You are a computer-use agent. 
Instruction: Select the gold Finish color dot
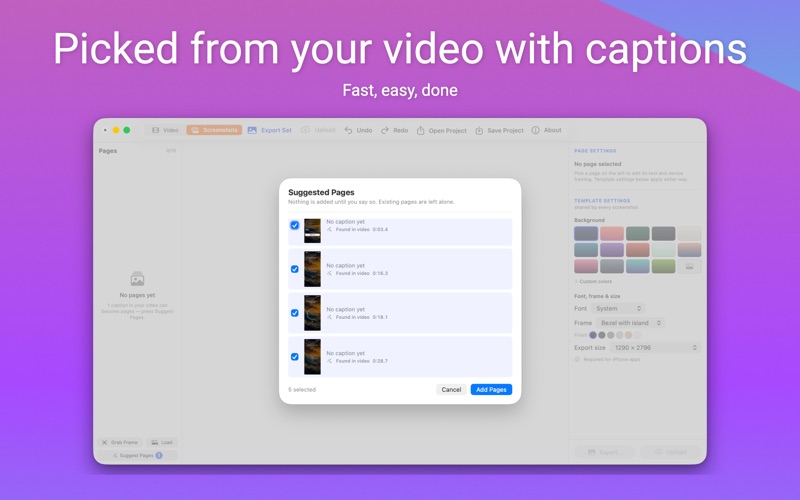629,335
